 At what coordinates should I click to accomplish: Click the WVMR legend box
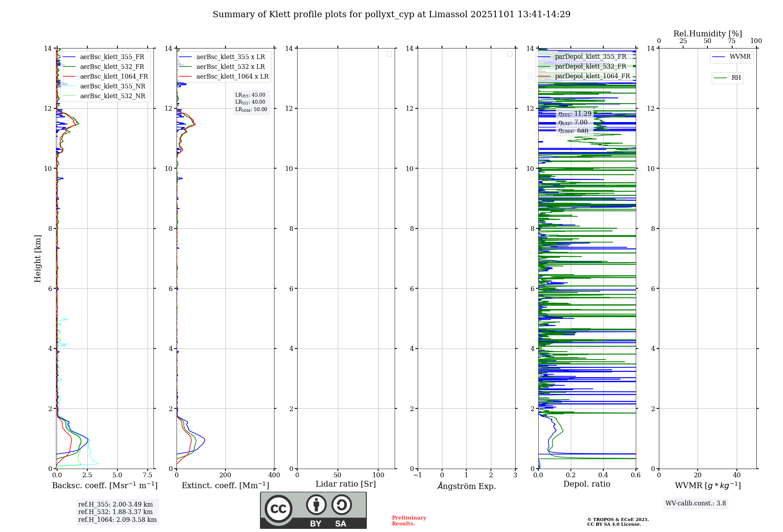(731, 57)
